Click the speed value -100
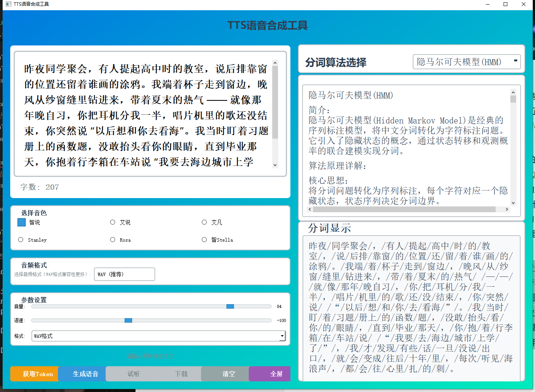Screen dimensions: 535x392 (281, 320)
